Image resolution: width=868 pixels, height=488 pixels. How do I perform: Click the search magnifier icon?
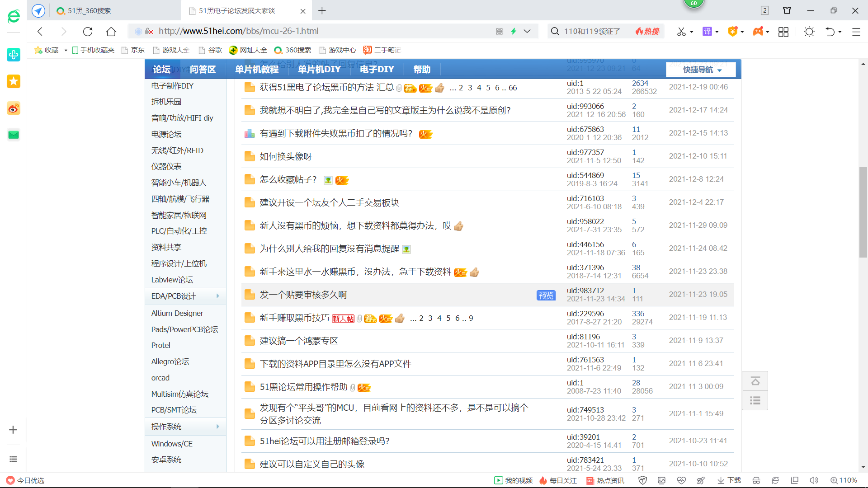[x=555, y=31]
